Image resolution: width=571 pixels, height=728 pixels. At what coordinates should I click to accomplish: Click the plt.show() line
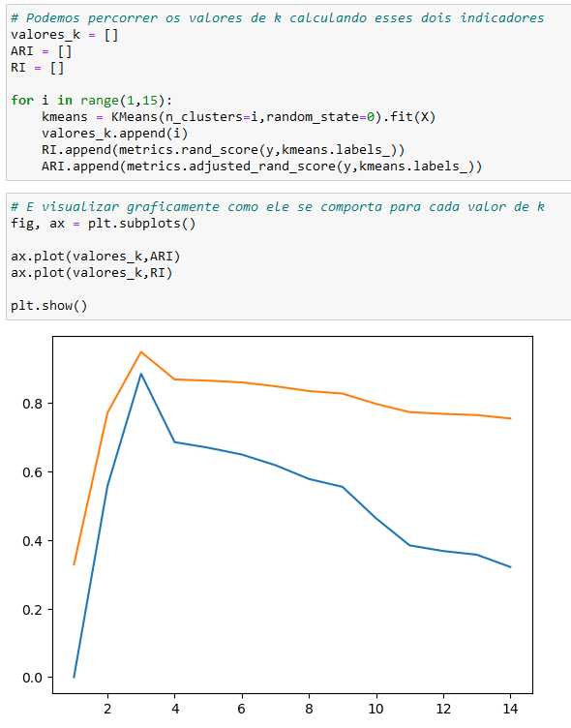click(48, 306)
